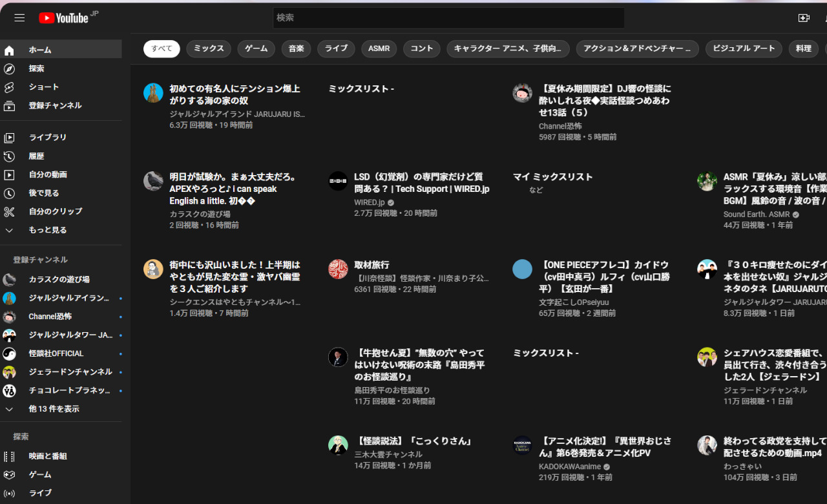Screen dimensions: 827x504
Task: Click the 検索 search field
Action: pyautogui.click(x=448, y=18)
